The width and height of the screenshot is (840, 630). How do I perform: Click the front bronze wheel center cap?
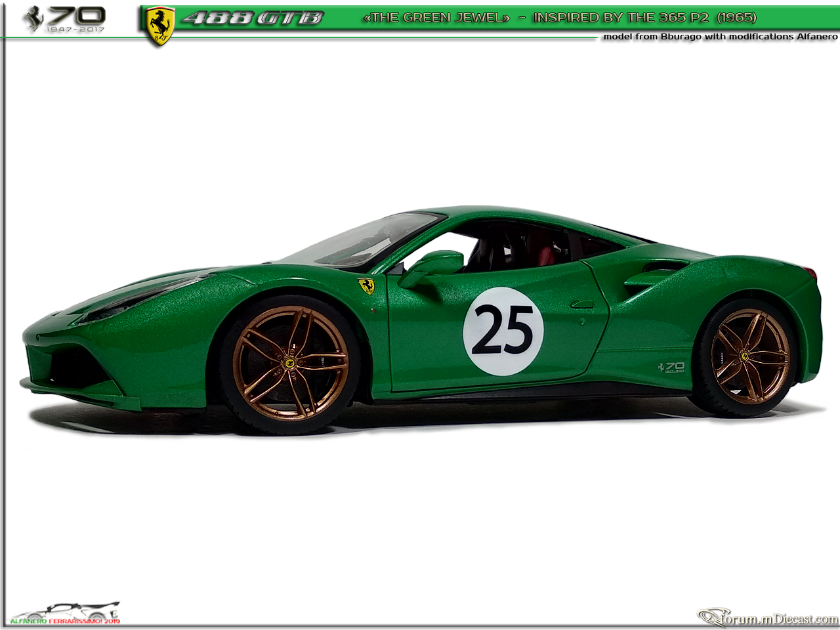(289, 362)
